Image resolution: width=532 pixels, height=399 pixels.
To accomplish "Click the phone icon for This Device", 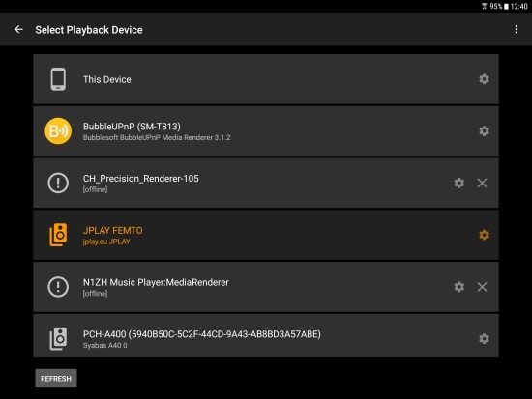I will pos(58,79).
